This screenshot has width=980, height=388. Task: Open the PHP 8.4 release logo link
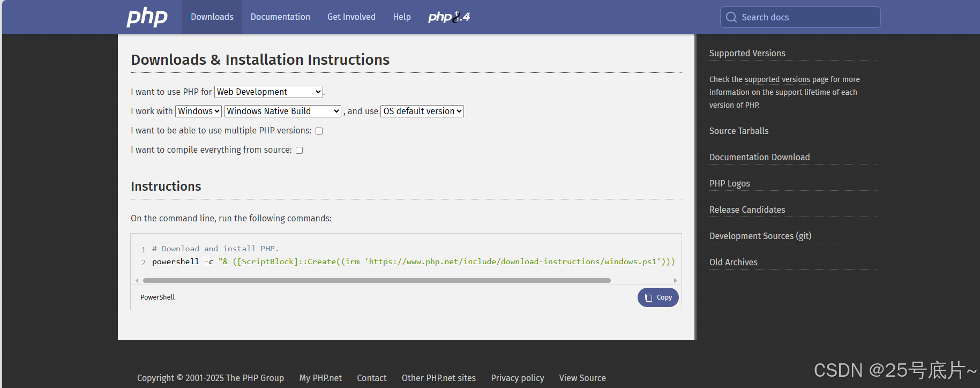pyautogui.click(x=449, y=17)
